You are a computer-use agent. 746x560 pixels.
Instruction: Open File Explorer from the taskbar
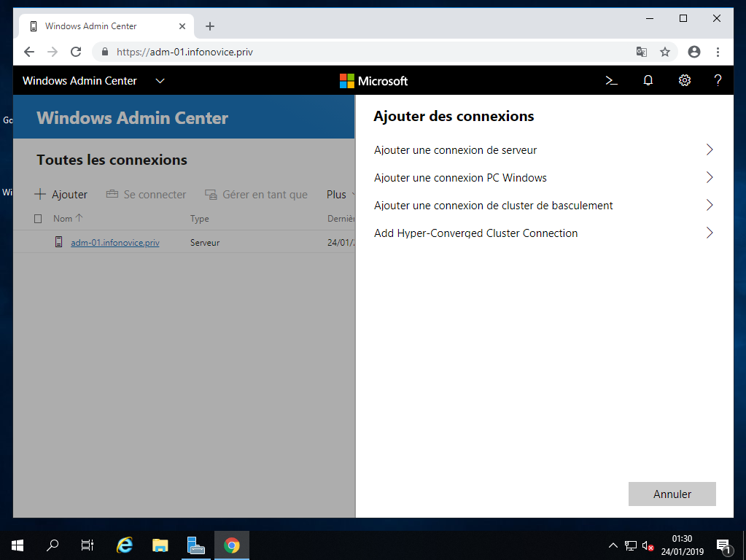pyautogui.click(x=160, y=545)
